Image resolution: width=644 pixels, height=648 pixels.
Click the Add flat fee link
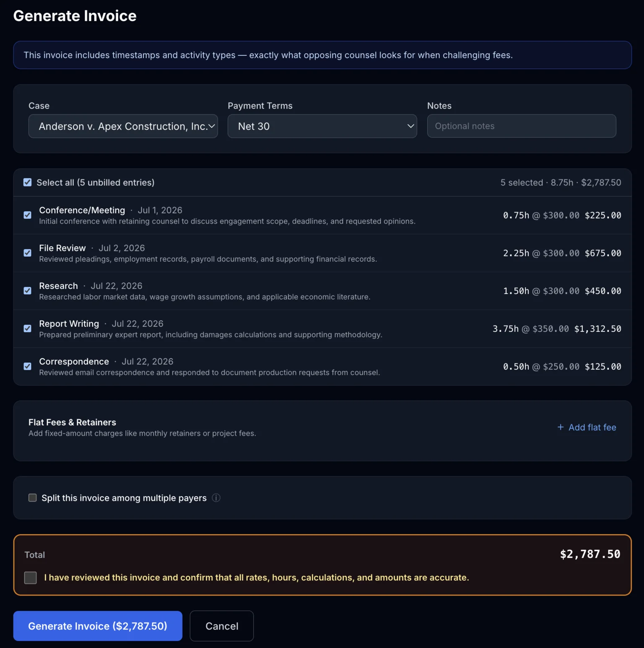tap(587, 427)
